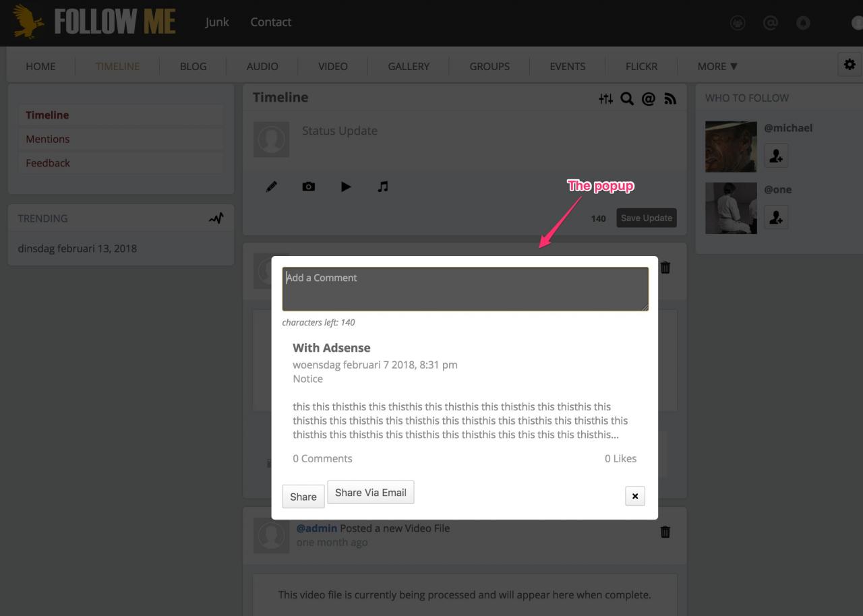The image size is (863, 616).
Task: Open the @michael profile link
Action: click(788, 128)
